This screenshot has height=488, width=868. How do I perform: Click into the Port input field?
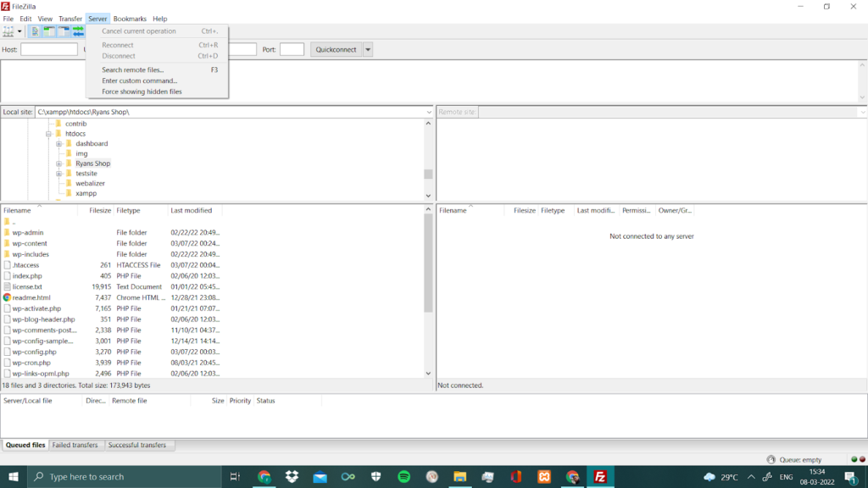click(x=292, y=49)
